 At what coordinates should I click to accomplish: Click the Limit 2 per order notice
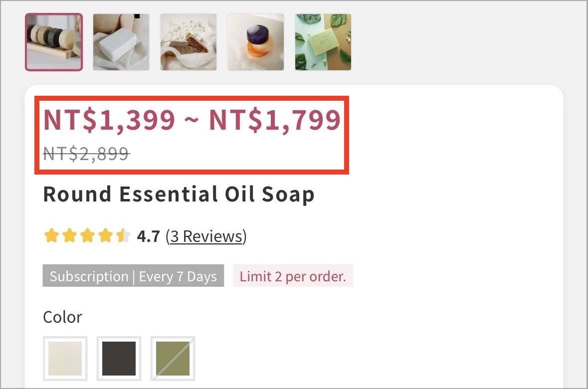pyautogui.click(x=293, y=276)
